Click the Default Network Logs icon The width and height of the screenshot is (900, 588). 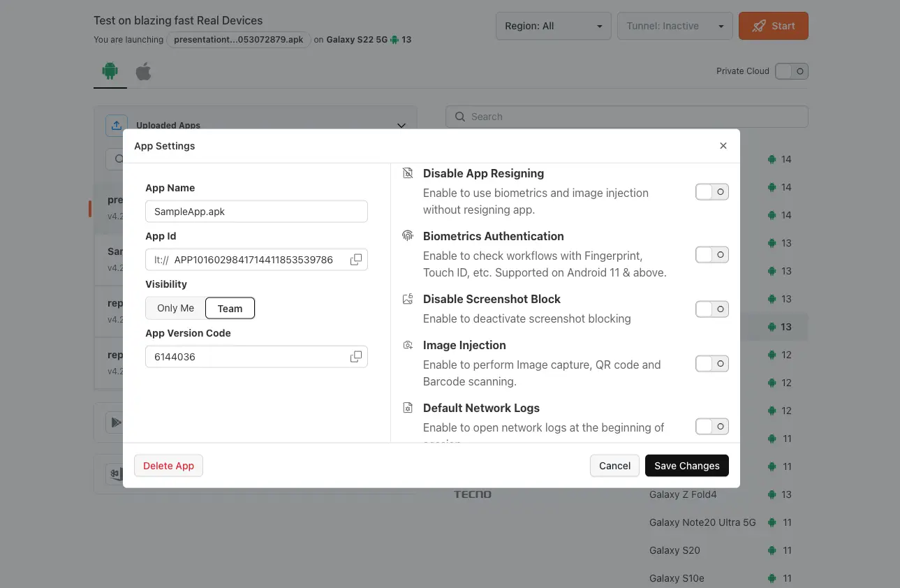(x=408, y=408)
